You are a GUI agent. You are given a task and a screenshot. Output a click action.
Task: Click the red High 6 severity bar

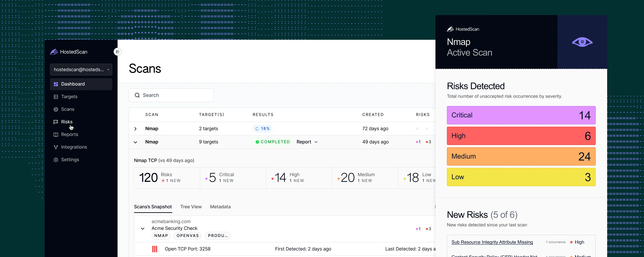521,136
